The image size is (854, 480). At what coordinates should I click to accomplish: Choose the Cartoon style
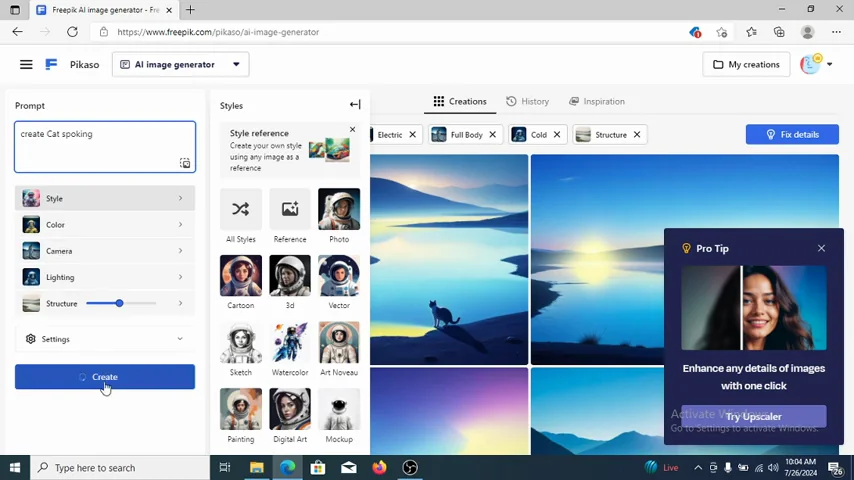click(x=241, y=276)
